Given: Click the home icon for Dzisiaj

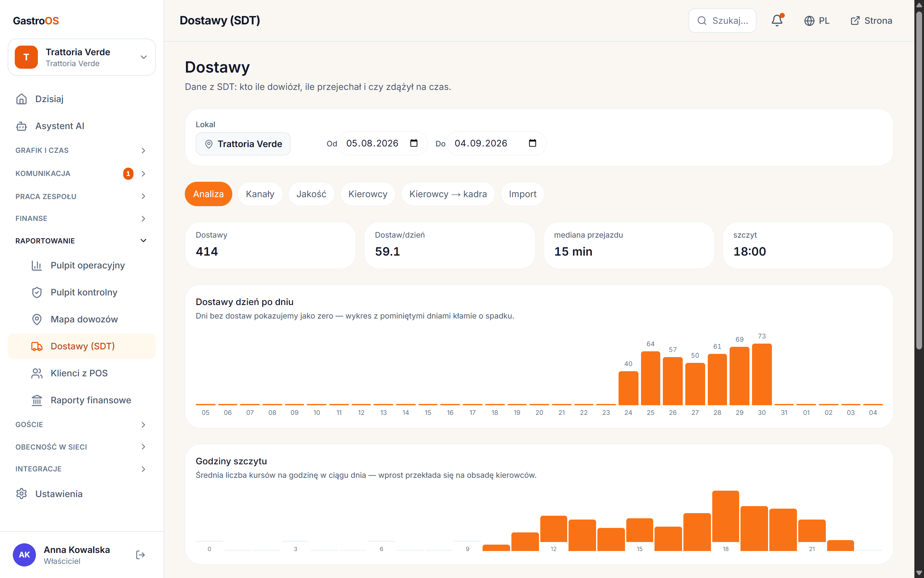Looking at the screenshot, I should click(x=21, y=99).
